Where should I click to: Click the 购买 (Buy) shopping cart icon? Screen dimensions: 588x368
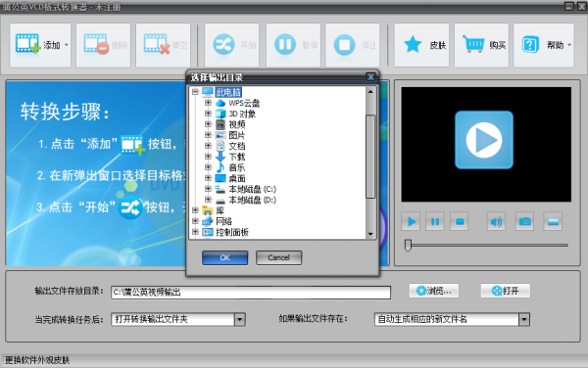point(473,44)
